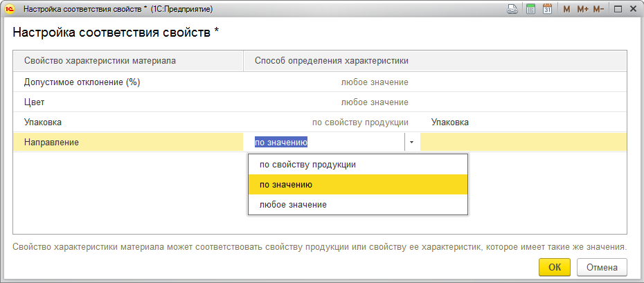Open the calendar icon in title bar

pos(547,9)
